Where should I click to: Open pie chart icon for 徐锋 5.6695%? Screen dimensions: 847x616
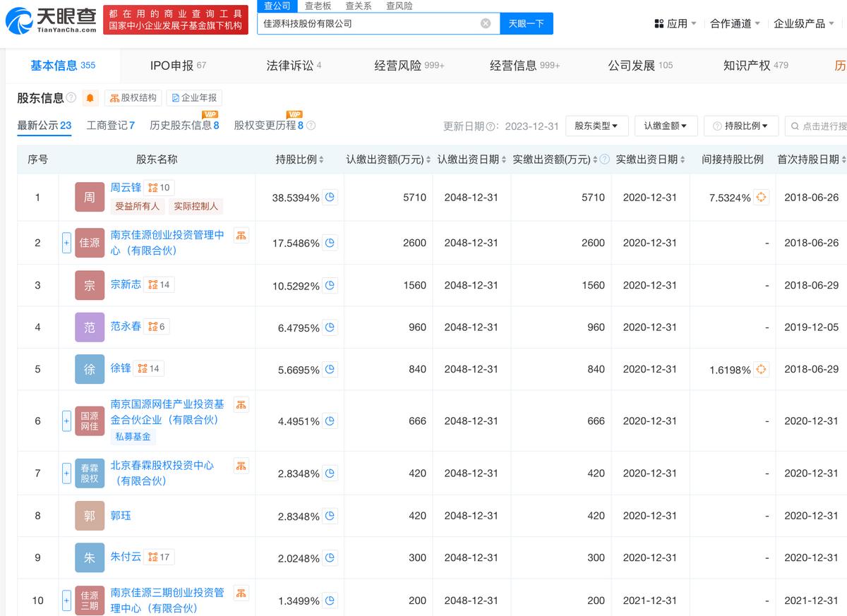pos(330,369)
